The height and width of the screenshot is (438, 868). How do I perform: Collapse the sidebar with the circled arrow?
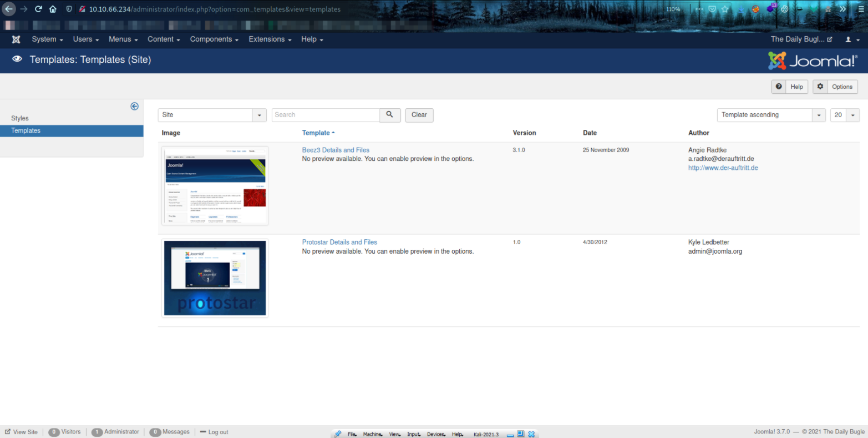(x=134, y=106)
